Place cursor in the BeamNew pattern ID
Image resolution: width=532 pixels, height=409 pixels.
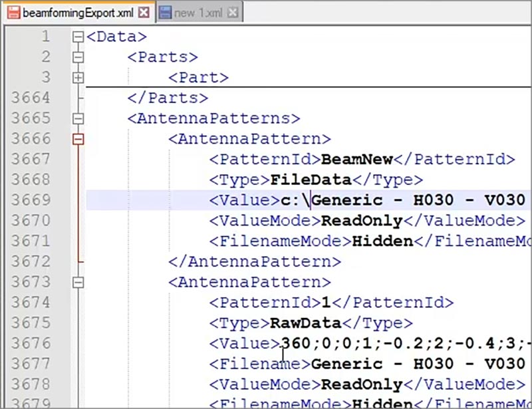tap(357, 159)
